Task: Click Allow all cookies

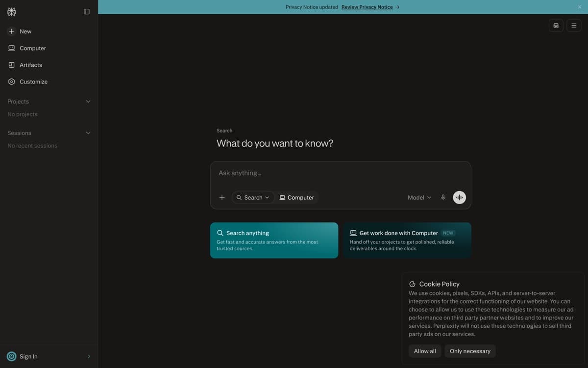Action: (x=425, y=351)
